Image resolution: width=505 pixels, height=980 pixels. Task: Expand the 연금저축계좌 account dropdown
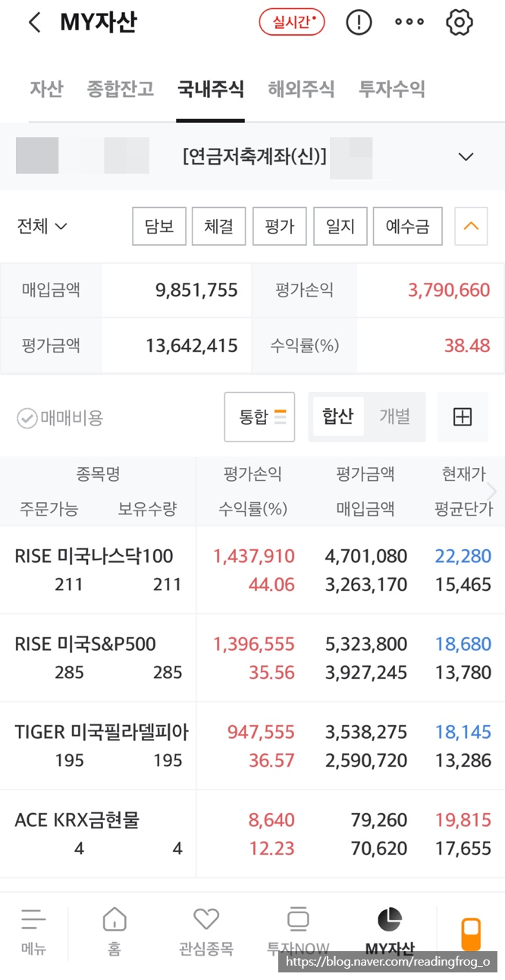point(466,157)
